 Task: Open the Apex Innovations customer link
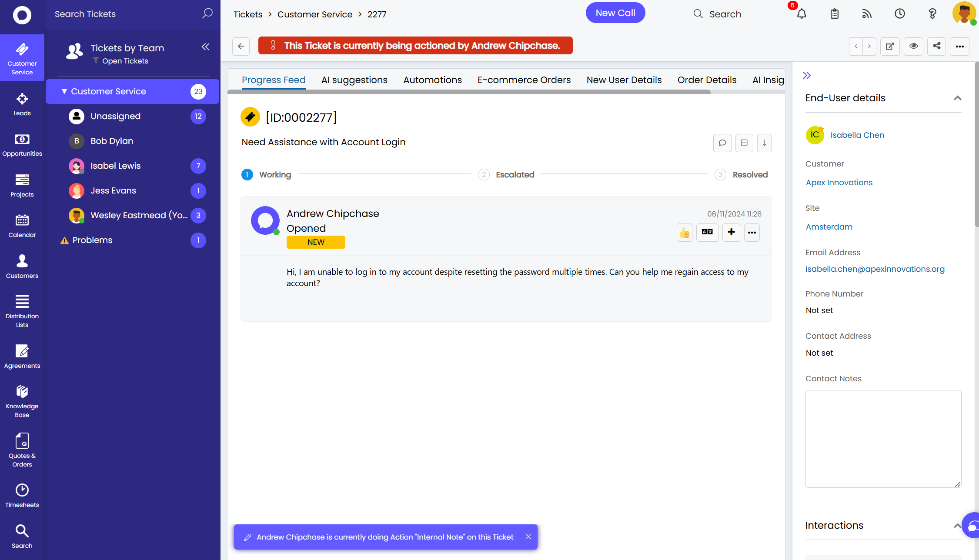pos(839,183)
